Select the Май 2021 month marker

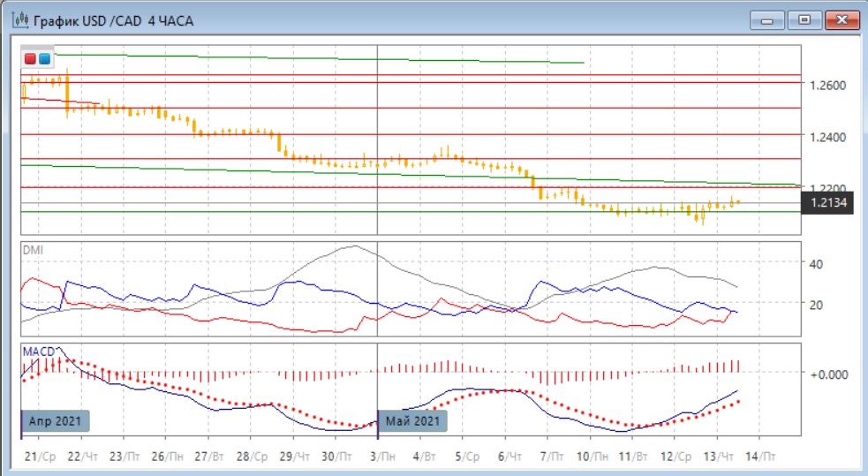tap(412, 420)
